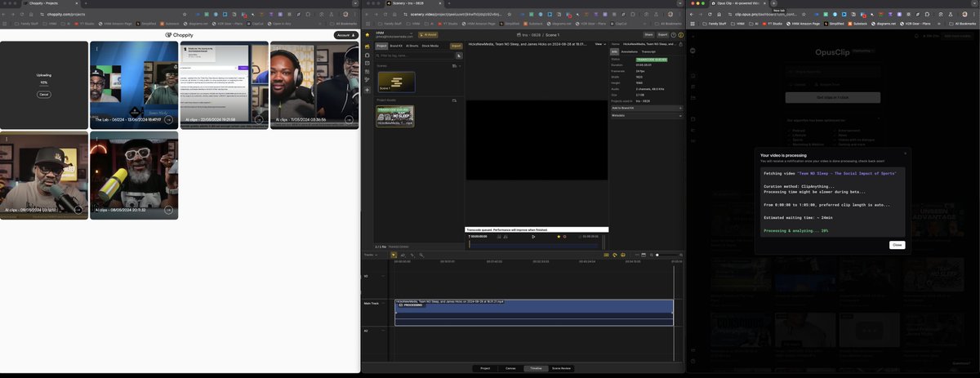
Task: Open the Tracks dropdown in the timeline
Action: click(371, 255)
